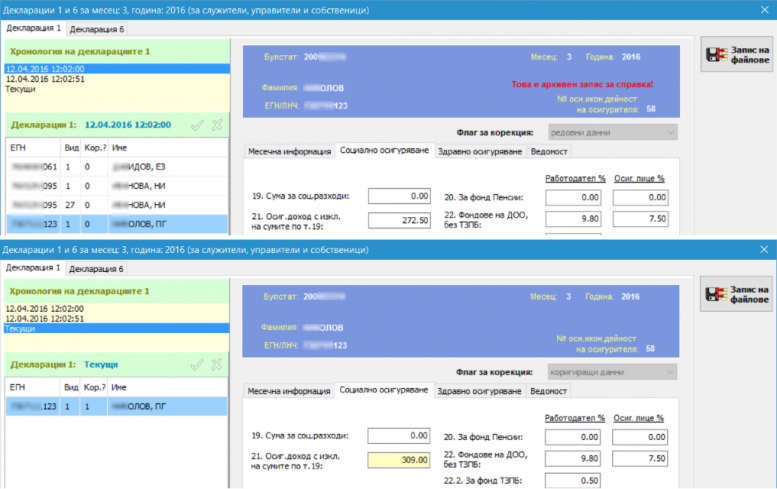Open Социално осигуряване tab in lower window
The width and height of the screenshot is (777, 489).
coord(384,390)
